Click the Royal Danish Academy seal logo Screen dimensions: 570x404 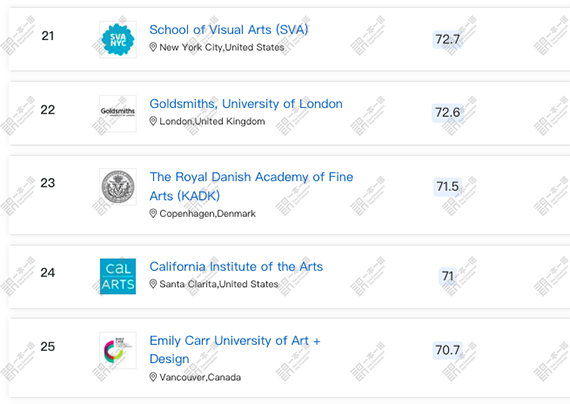tap(118, 187)
